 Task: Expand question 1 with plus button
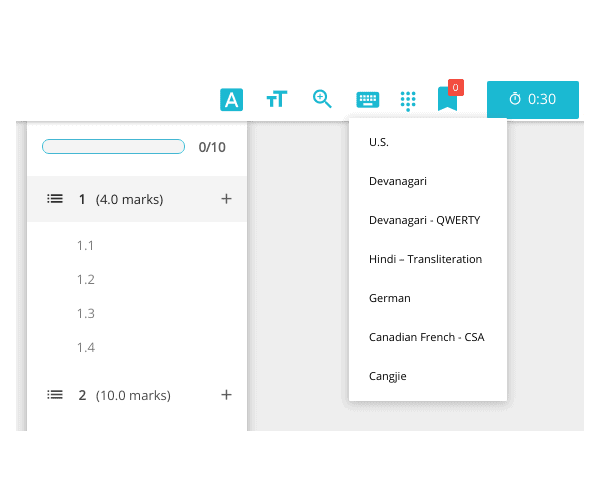(x=226, y=199)
